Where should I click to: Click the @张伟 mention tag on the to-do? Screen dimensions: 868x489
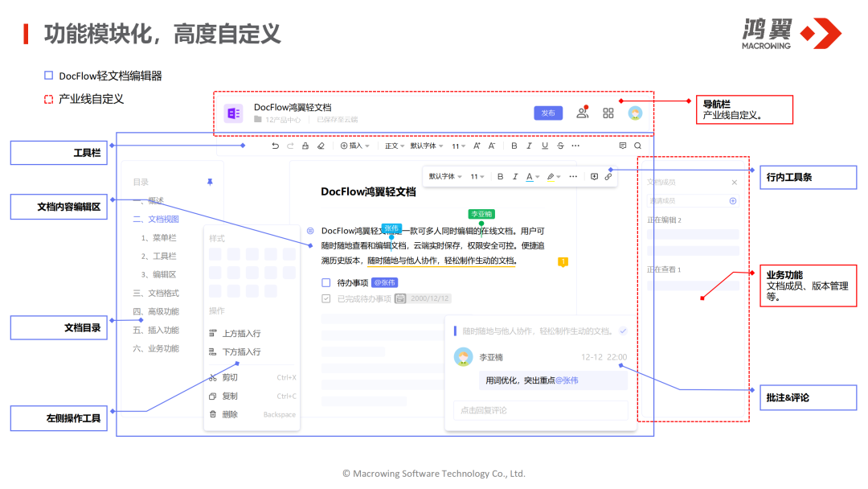385,282
